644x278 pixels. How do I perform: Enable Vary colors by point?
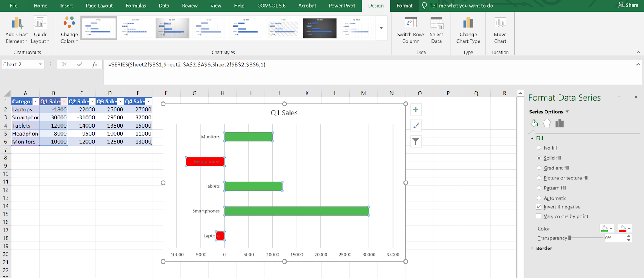pyautogui.click(x=539, y=216)
